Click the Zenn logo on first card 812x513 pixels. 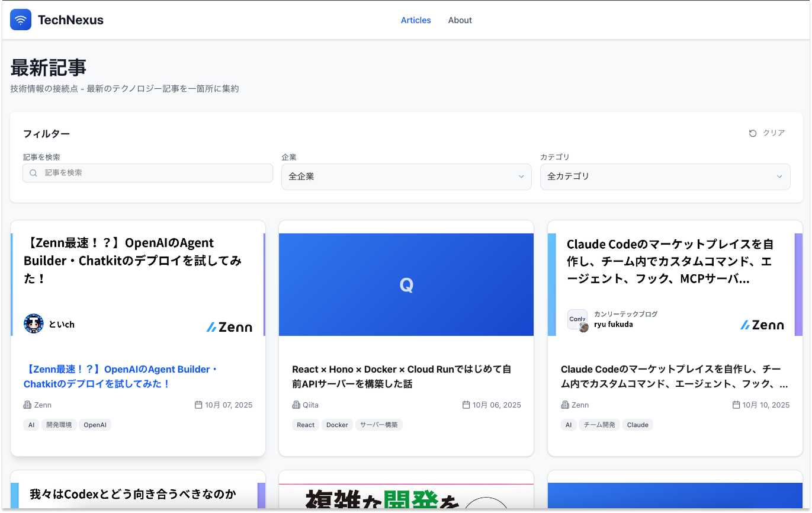[x=229, y=327]
